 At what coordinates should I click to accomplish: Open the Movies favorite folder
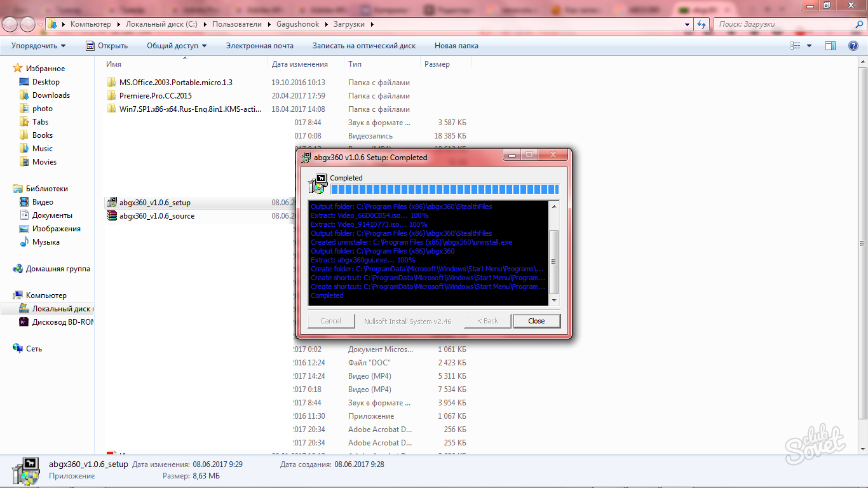44,162
